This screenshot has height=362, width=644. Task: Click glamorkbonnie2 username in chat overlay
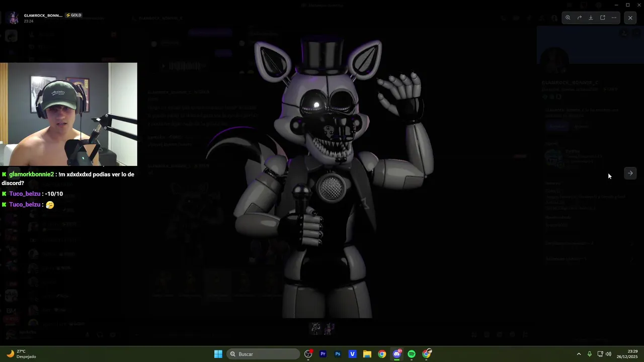point(31,174)
